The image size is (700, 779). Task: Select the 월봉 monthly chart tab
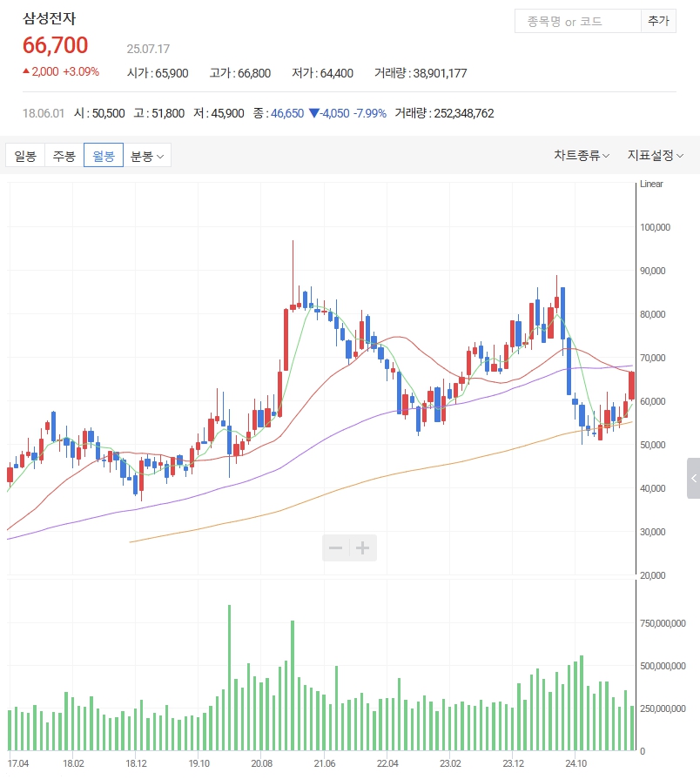(x=104, y=156)
